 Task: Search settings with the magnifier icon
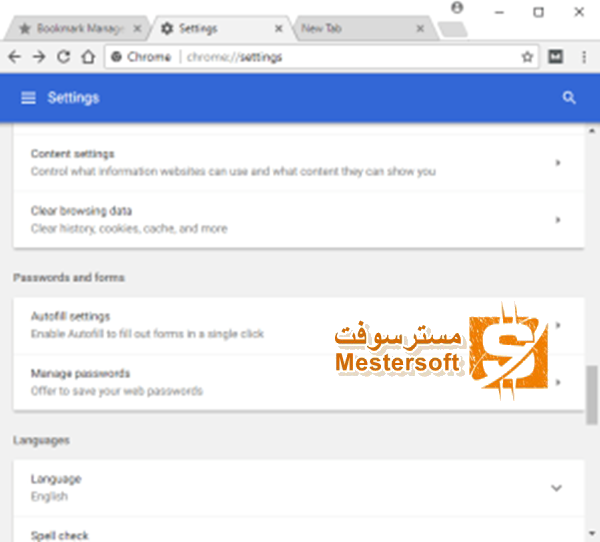click(x=569, y=98)
